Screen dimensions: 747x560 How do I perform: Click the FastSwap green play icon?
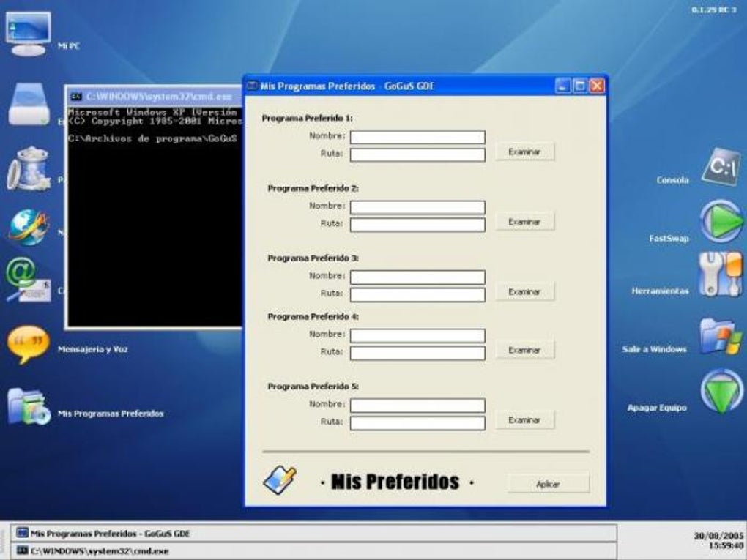click(721, 221)
